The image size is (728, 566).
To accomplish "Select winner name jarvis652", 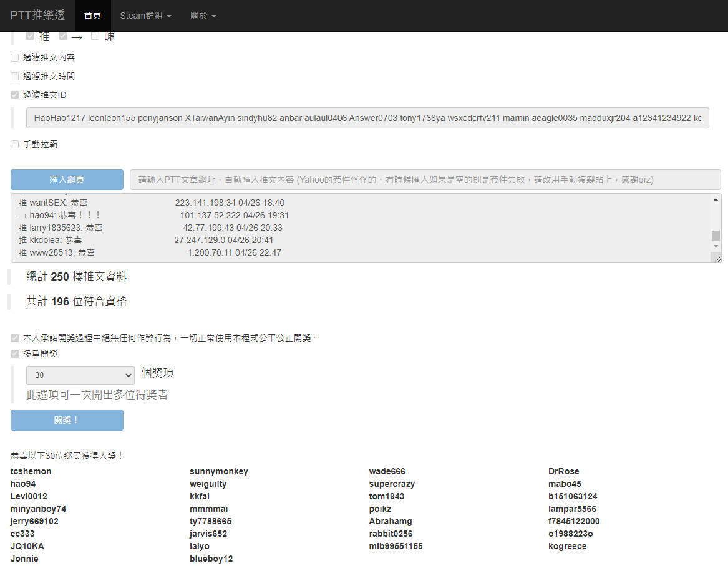I will (208, 534).
